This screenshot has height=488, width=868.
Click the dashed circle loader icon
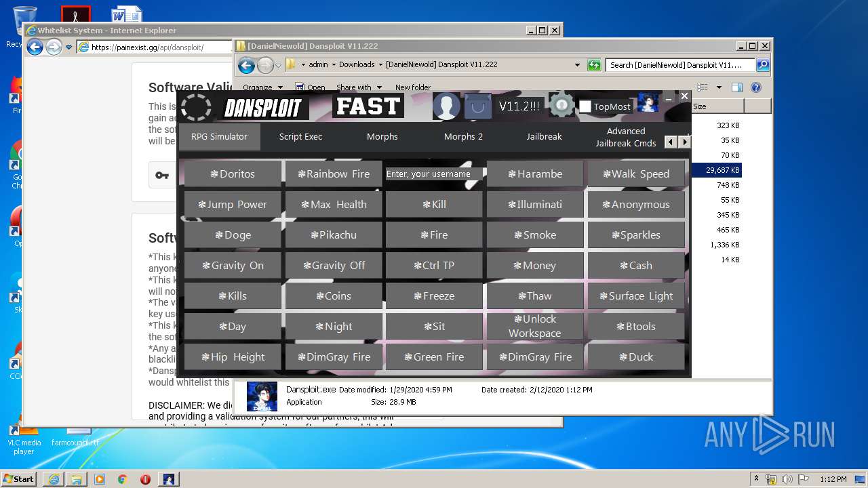pyautogui.click(x=196, y=107)
